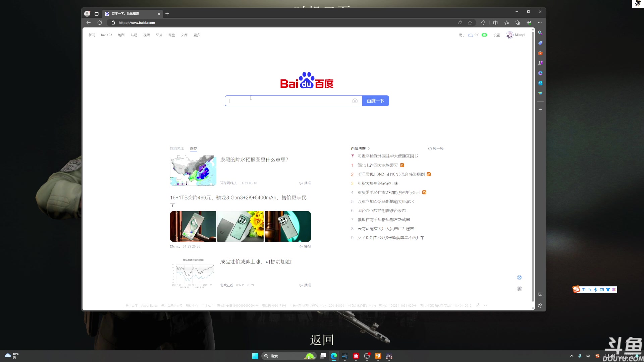Click the QR code icon near page bottom
644x362 pixels.
[x=519, y=288]
